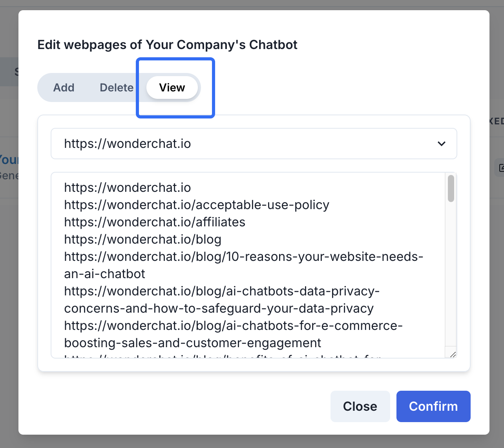504x448 pixels.
Task: Click the ai-chatbots-data-privacy URL line
Action: pos(222,291)
